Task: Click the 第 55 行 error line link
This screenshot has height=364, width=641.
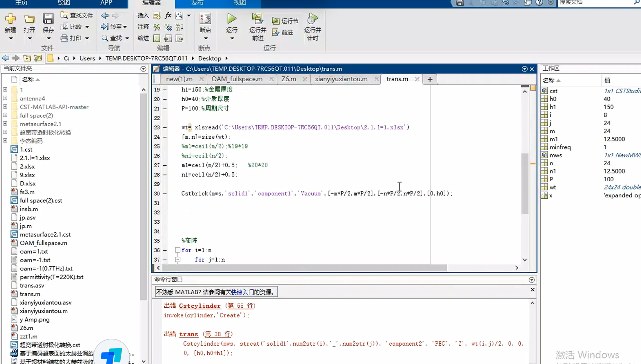Action: click(241, 306)
